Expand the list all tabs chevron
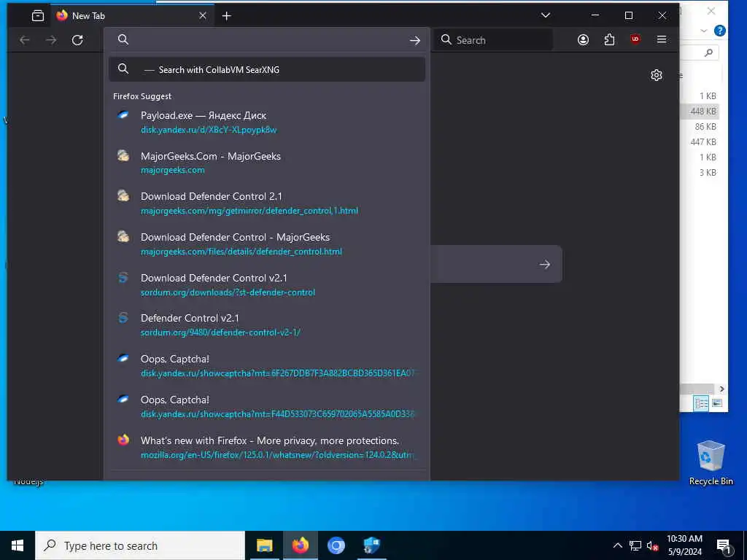This screenshot has height=560, width=747. pyautogui.click(x=546, y=15)
